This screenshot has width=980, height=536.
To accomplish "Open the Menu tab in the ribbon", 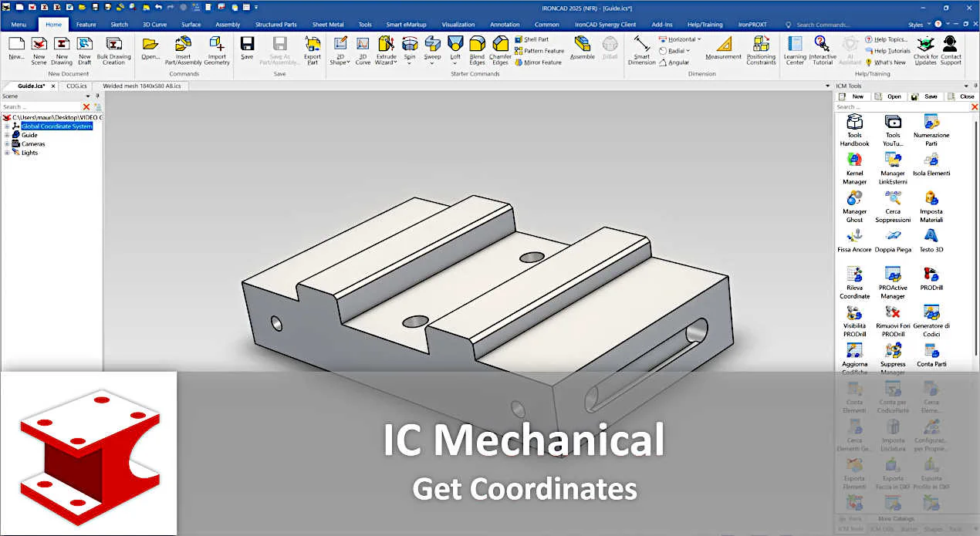I will tap(19, 25).
